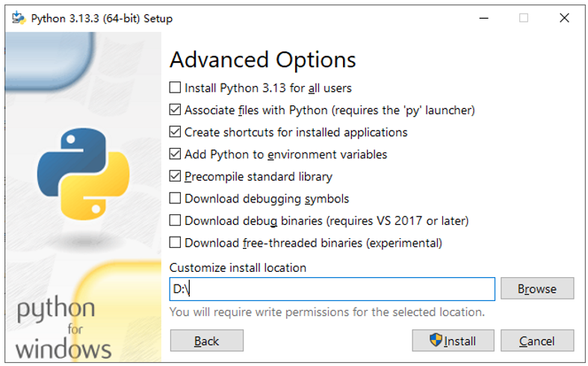Uncheck Associate files with Python
The image size is (588, 366).
click(175, 110)
